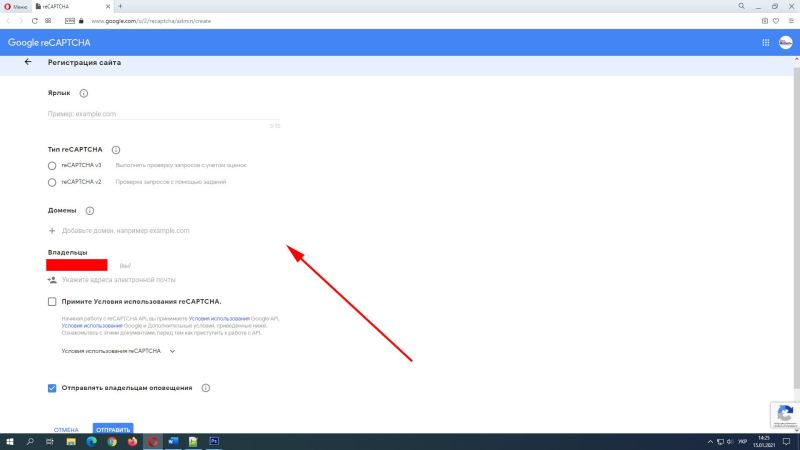Screen dimensions: 800x450
Task: Open info icon beside Отправлять владельцам оповещения
Action: tap(206, 388)
